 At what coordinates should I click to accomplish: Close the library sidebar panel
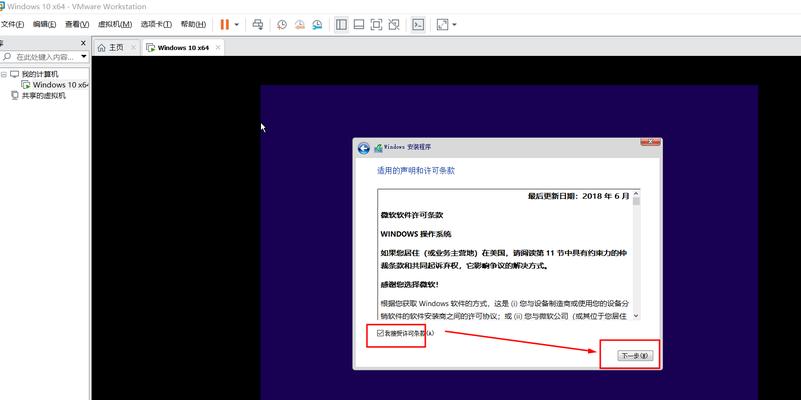[83, 43]
